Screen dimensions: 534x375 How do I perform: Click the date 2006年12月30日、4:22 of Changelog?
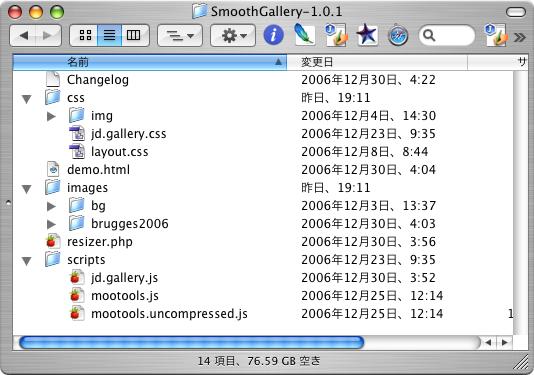[x=368, y=80]
